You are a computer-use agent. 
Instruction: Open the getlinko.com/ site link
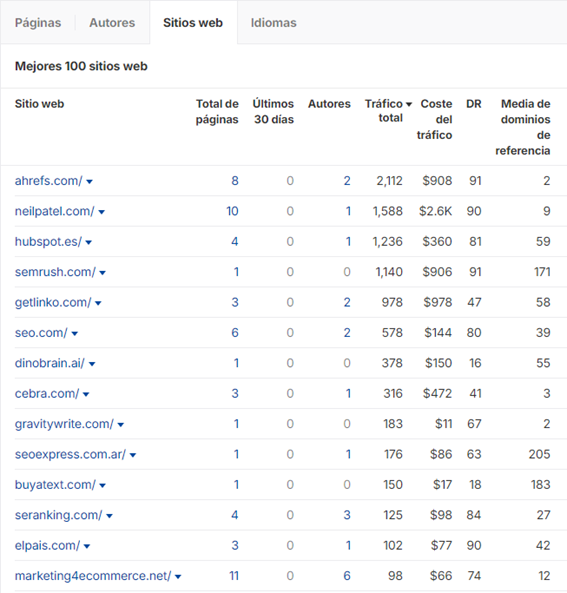click(53, 302)
